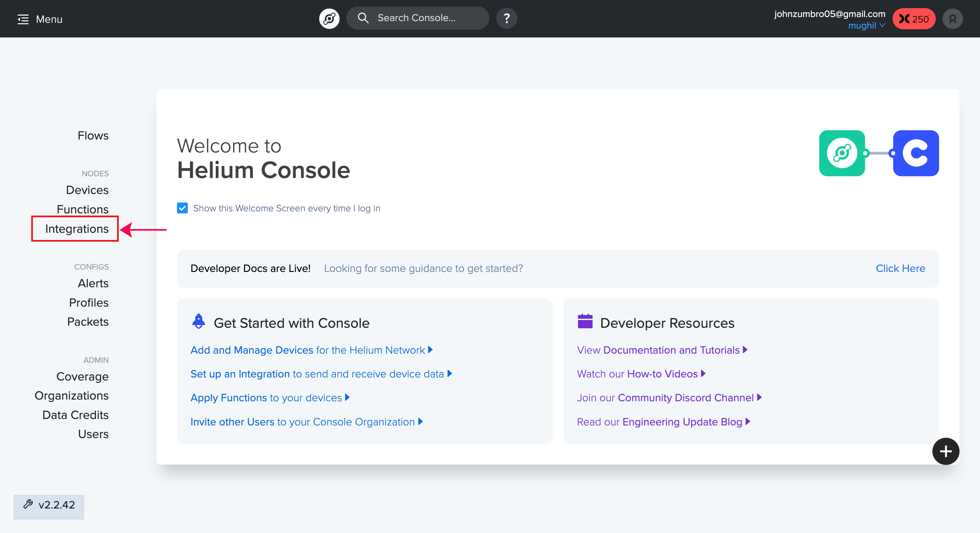Open the help question mark icon
The height and width of the screenshot is (533, 980).
(x=506, y=18)
